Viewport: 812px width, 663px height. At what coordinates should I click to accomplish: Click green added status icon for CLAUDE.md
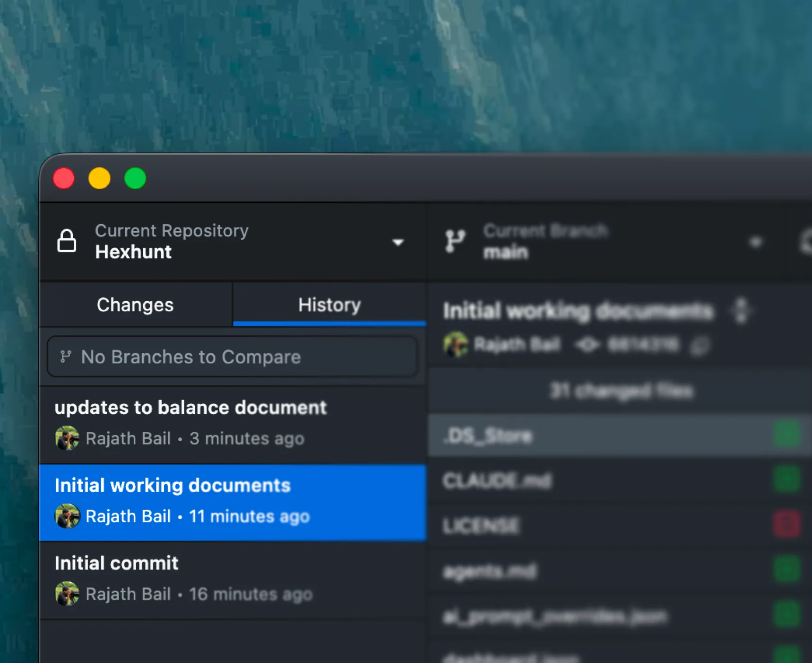787,480
